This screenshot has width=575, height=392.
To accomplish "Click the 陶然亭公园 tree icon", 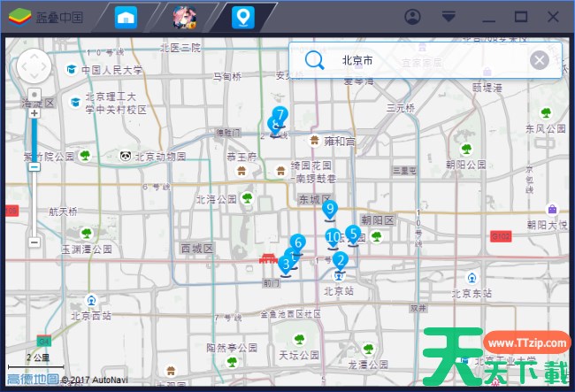I will (232, 362).
